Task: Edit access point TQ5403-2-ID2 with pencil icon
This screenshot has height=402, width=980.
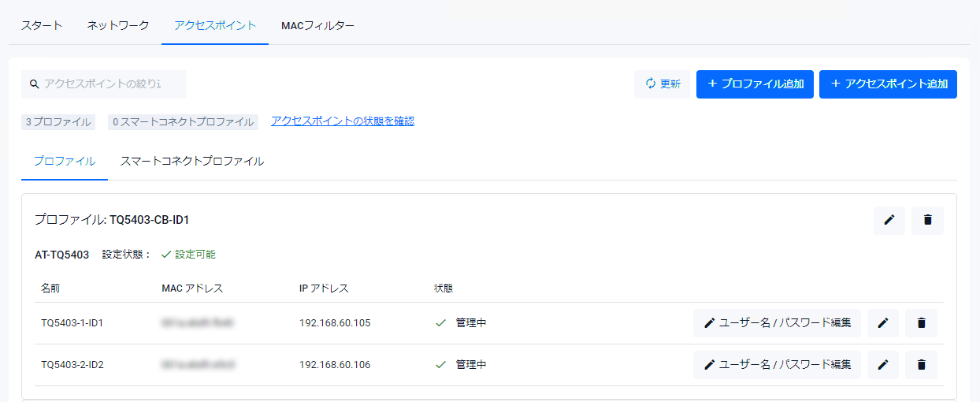Action: (882, 365)
